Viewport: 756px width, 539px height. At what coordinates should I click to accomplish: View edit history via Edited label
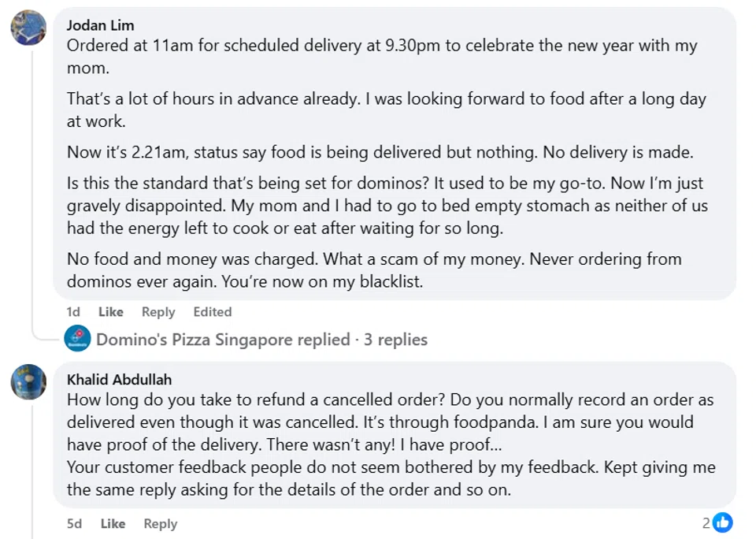(x=213, y=312)
